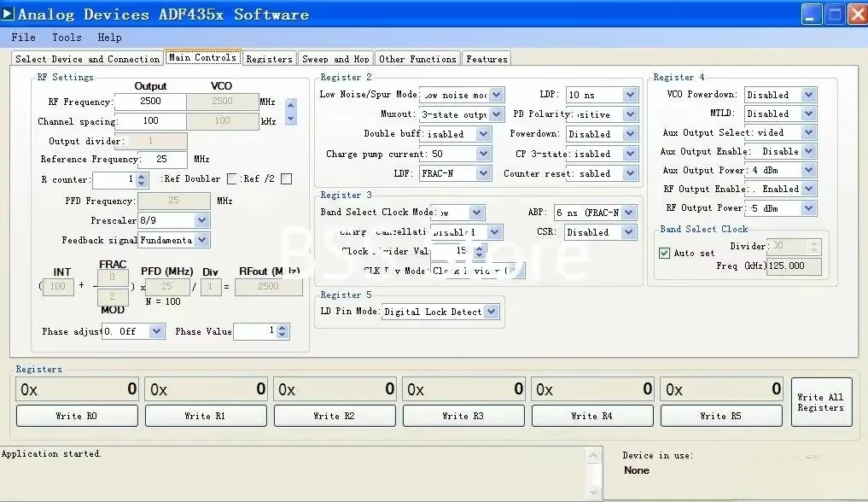The height and width of the screenshot is (502, 868).
Task: Click the Channel spacing output field
Action: (x=150, y=121)
